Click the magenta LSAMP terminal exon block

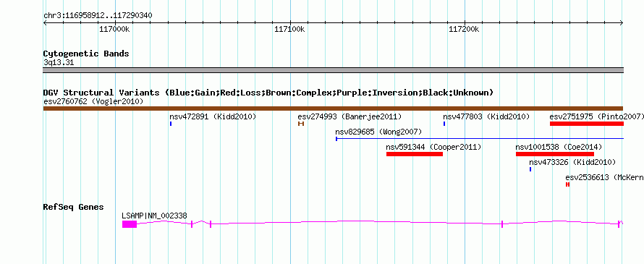(130, 223)
